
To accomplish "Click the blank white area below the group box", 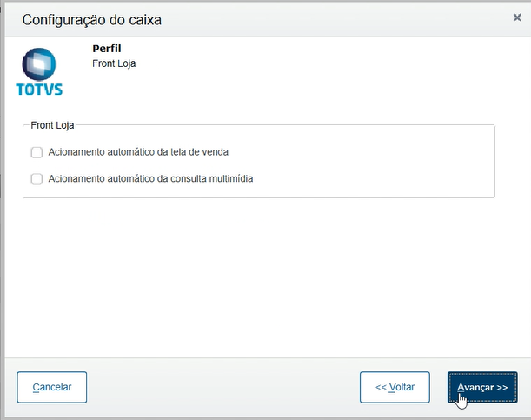I will pyautogui.click(x=261, y=278).
